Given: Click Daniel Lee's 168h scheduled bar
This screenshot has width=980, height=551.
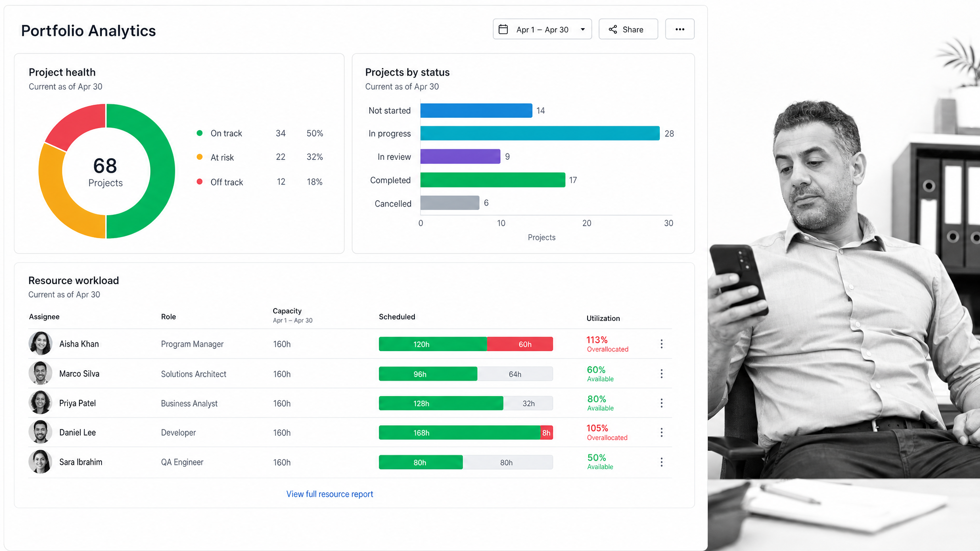Looking at the screenshot, I should [459, 433].
